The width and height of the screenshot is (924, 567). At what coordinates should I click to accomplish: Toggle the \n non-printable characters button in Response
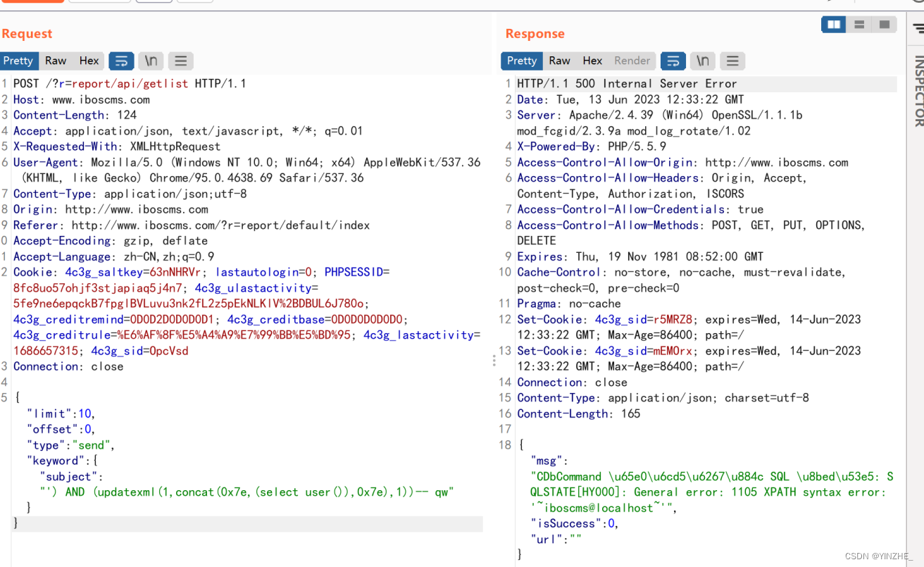(x=703, y=61)
